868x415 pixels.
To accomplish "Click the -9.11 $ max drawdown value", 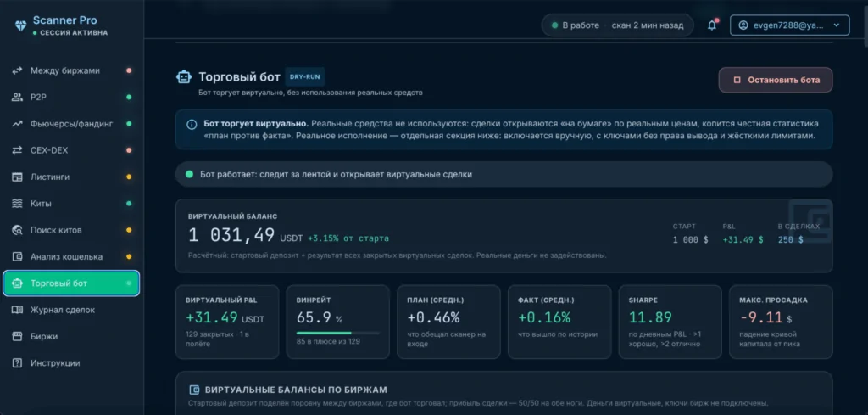I will pyautogui.click(x=766, y=317).
